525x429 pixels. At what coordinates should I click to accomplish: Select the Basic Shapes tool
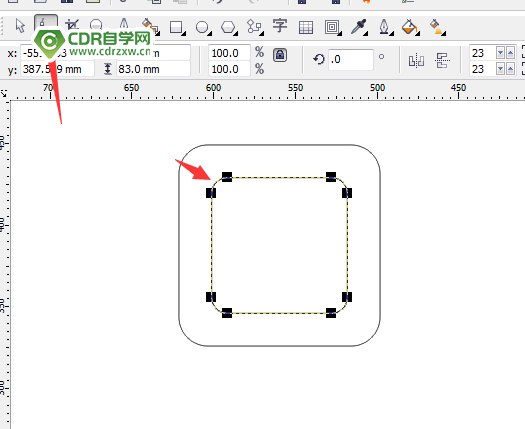(x=254, y=26)
